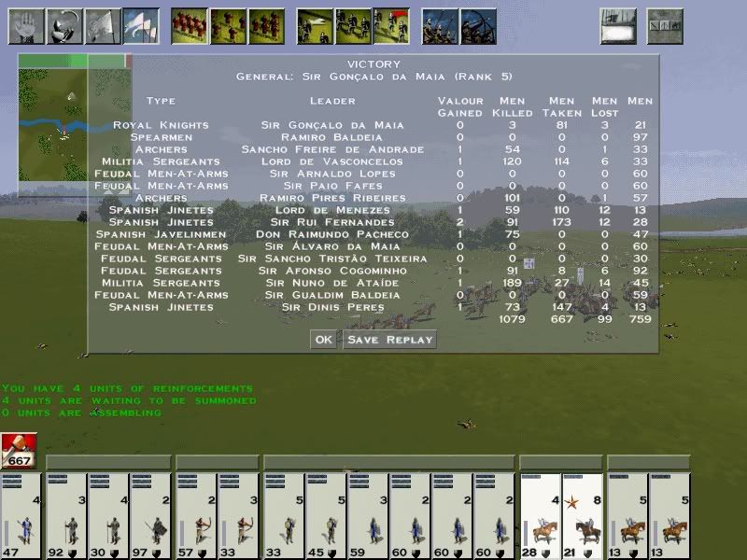
Task: Select the unit card with 45 men
Action: [326, 516]
